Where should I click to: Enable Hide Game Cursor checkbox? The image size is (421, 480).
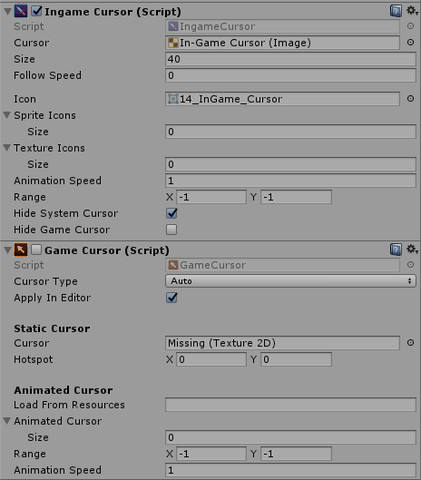(x=172, y=229)
